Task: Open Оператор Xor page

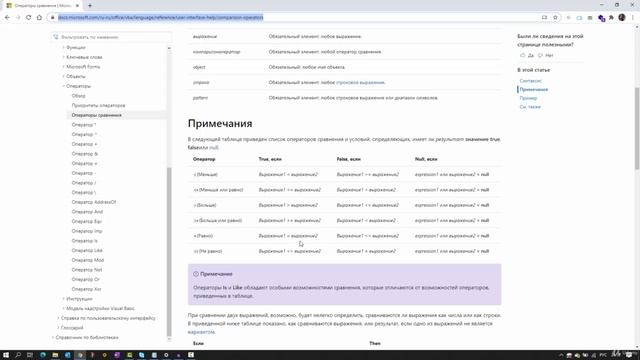Action: pos(86,289)
